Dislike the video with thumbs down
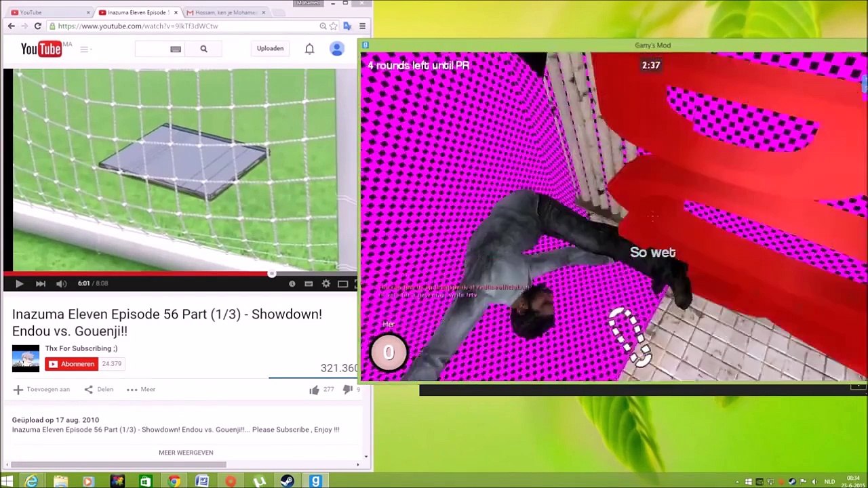The height and width of the screenshot is (488, 868). pos(347,390)
